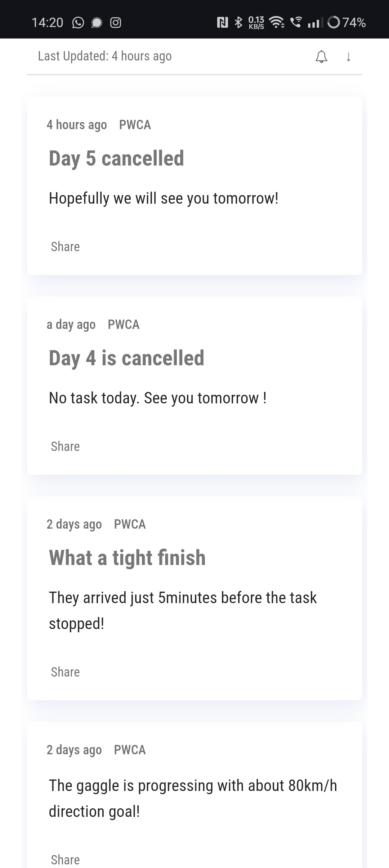
Task: Tap the Wi-Fi status icon
Action: 277,23
